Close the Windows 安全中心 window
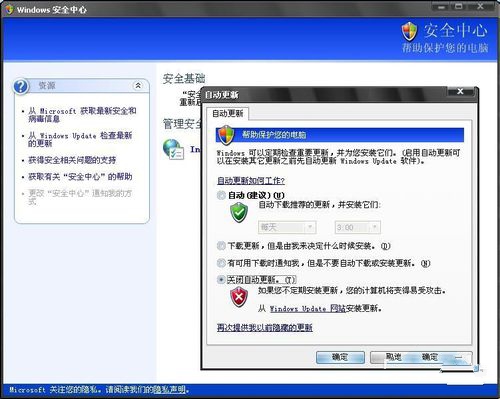The height and width of the screenshot is (399, 500). point(480,6)
